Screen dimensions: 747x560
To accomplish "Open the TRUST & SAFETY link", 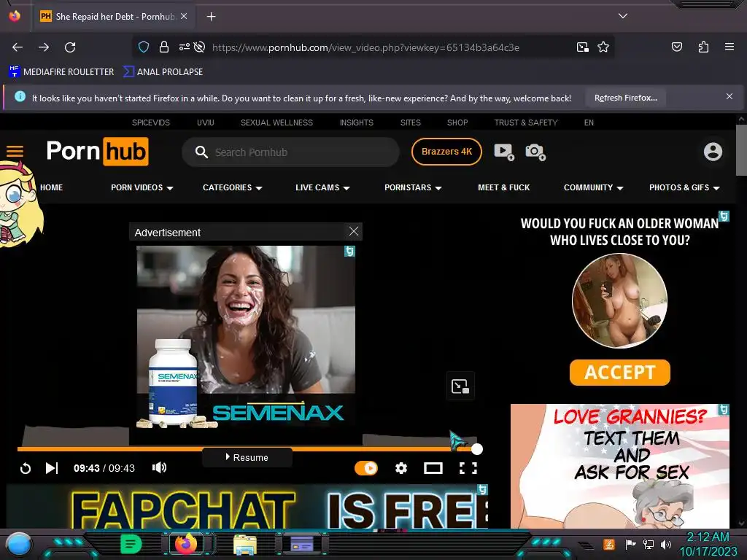I will (x=526, y=122).
